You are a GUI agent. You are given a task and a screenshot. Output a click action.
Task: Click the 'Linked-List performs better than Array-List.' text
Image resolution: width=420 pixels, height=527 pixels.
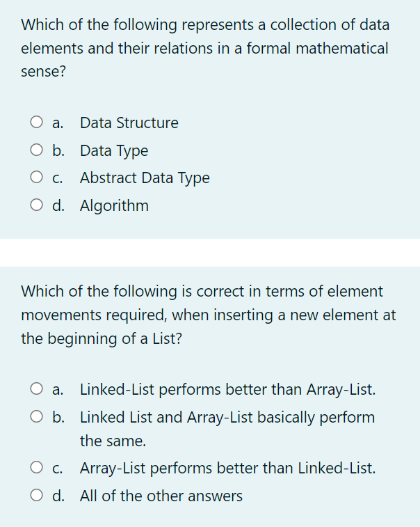(227, 390)
